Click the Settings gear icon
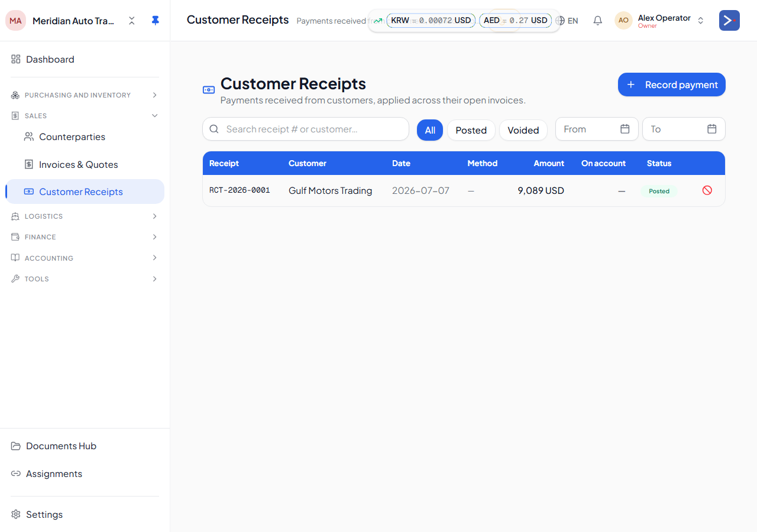 pos(16,514)
